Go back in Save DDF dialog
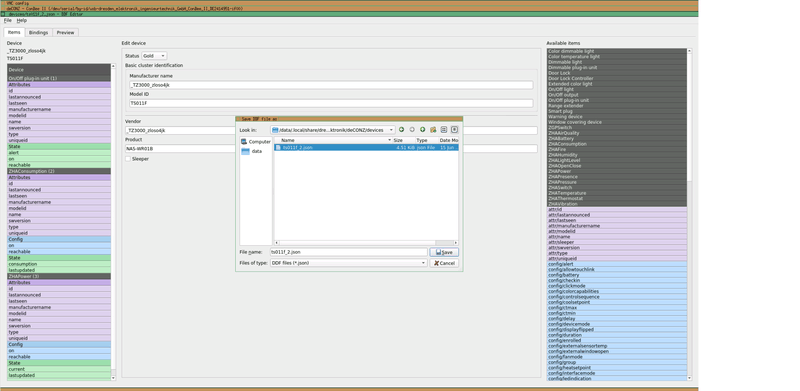800x391 pixels. (x=402, y=130)
